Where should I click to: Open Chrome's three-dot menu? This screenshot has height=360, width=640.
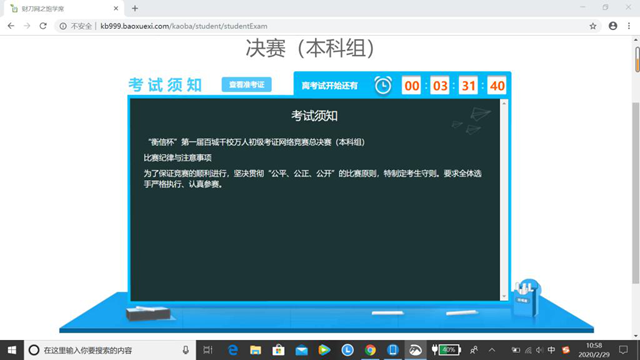tap(629, 26)
